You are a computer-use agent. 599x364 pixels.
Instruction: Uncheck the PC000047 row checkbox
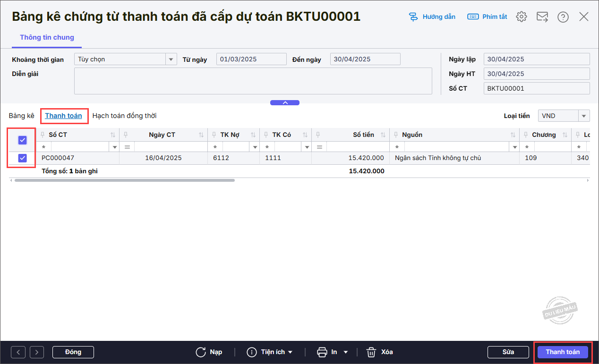(22, 158)
